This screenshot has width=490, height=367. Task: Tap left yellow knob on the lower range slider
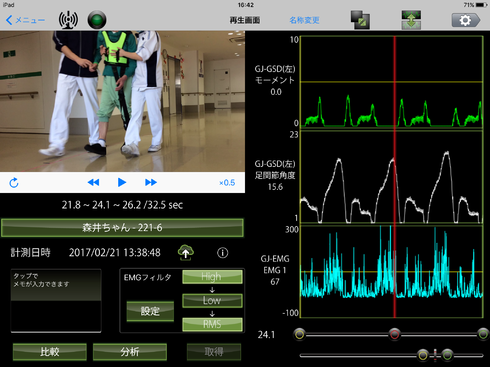(x=423, y=355)
